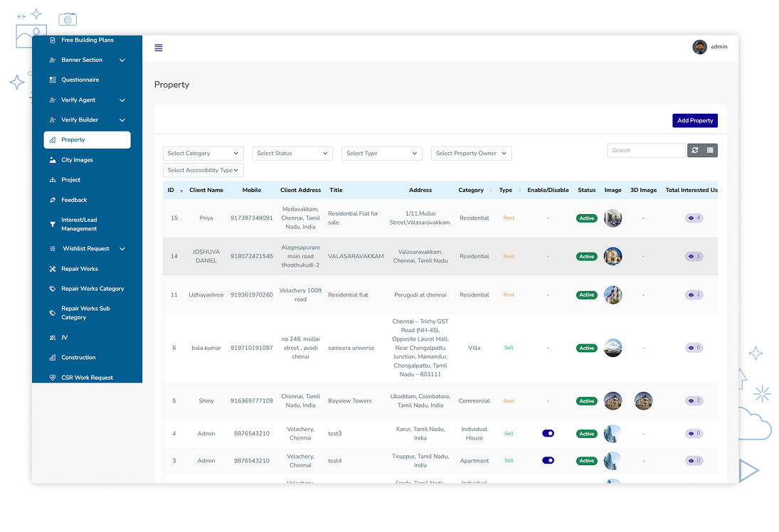Open the Property menu item

tap(87, 140)
